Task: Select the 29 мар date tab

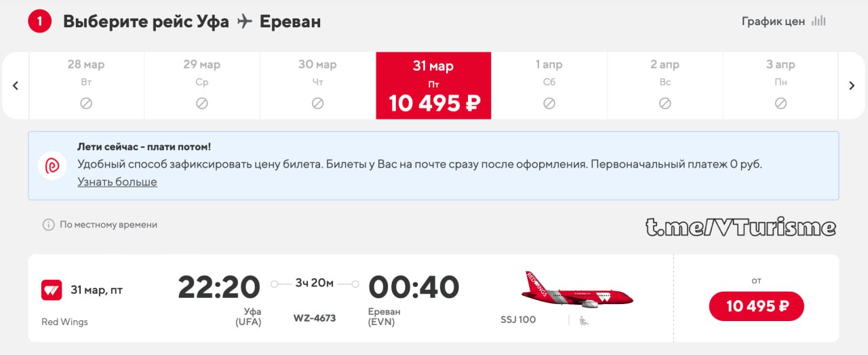Action: pyautogui.click(x=202, y=86)
